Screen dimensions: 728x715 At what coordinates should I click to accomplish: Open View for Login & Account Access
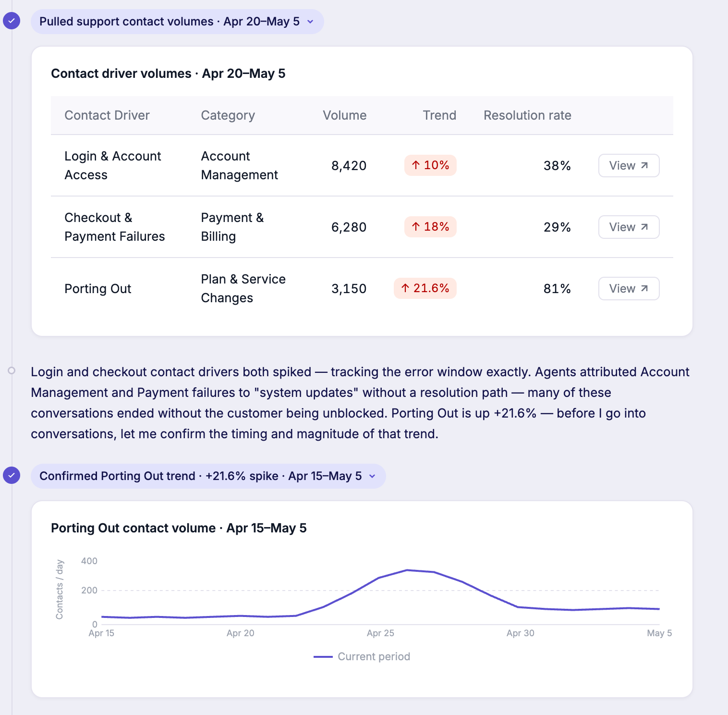coord(629,166)
